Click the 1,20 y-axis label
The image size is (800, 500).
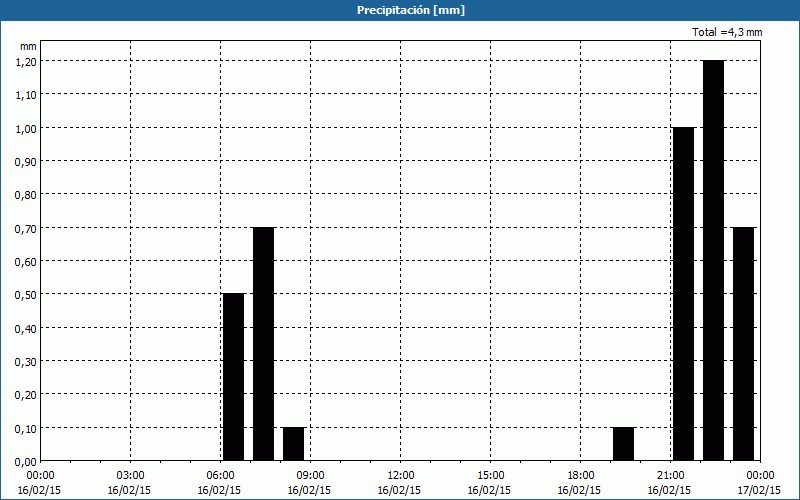point(26,61)
